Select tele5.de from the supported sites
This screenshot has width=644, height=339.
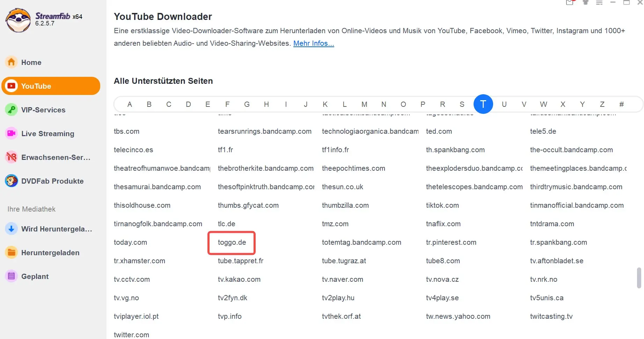543,131
